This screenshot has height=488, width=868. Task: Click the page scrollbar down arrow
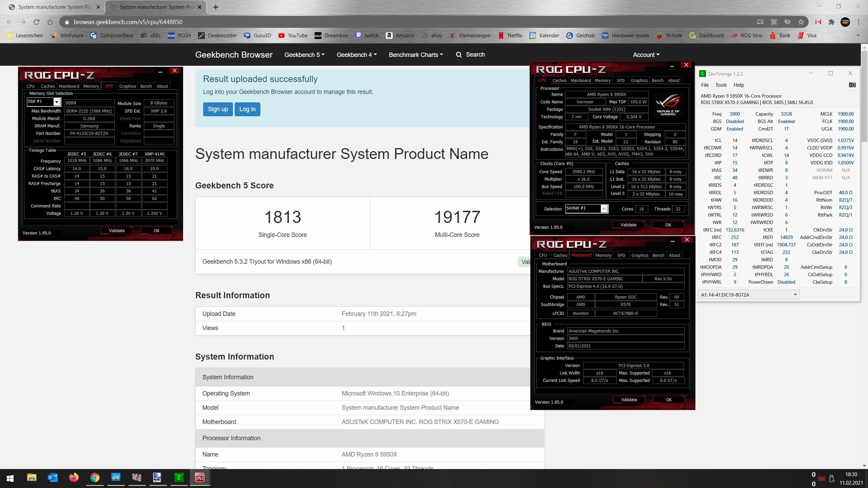tap(864, 465)
